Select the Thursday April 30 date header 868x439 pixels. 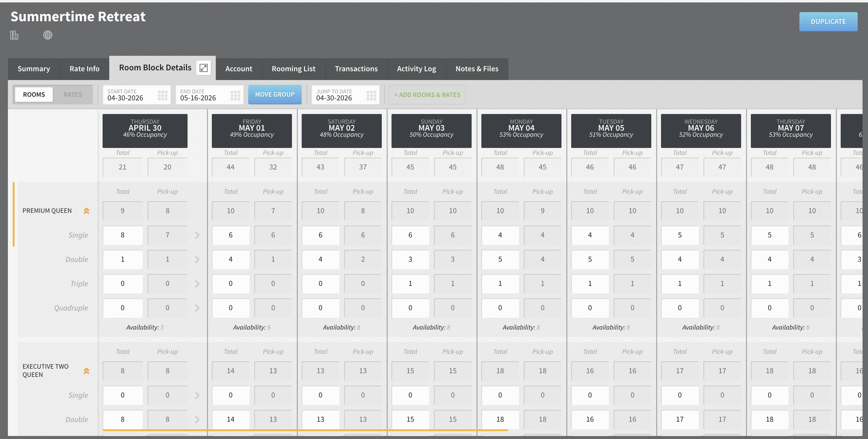coord(145,131)
